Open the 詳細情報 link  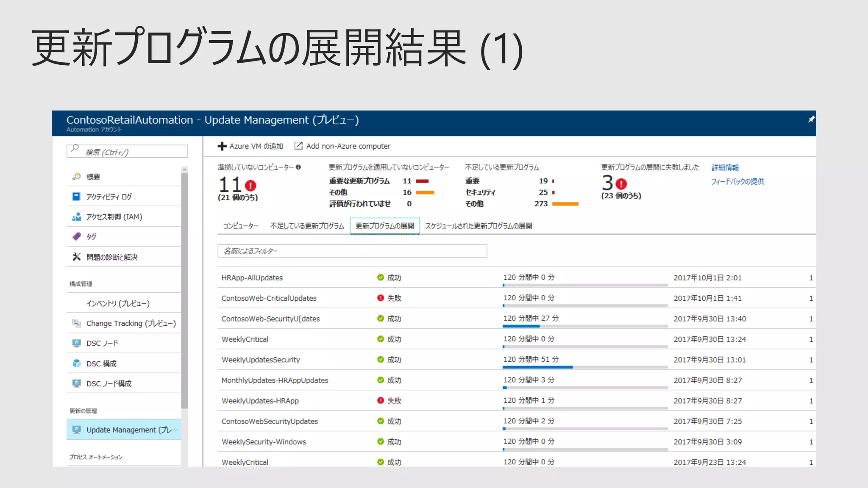tap(725, 168)
